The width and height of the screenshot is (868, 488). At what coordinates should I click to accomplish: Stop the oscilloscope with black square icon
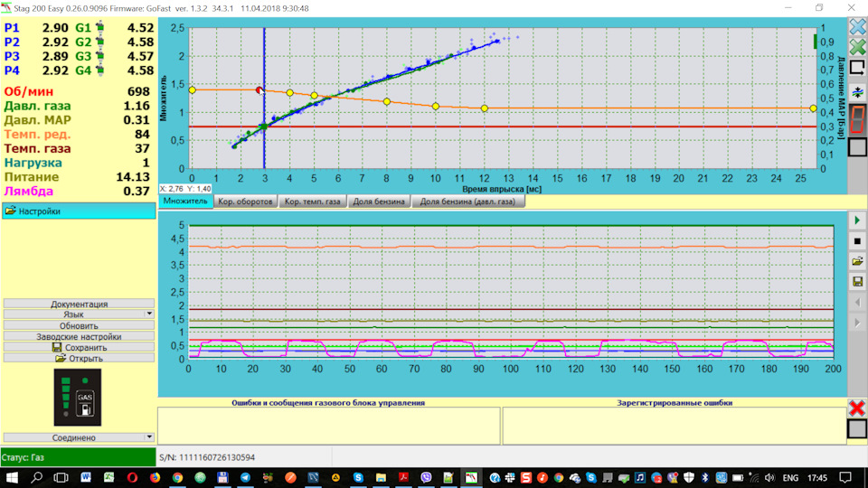click(x=857, y=240)
